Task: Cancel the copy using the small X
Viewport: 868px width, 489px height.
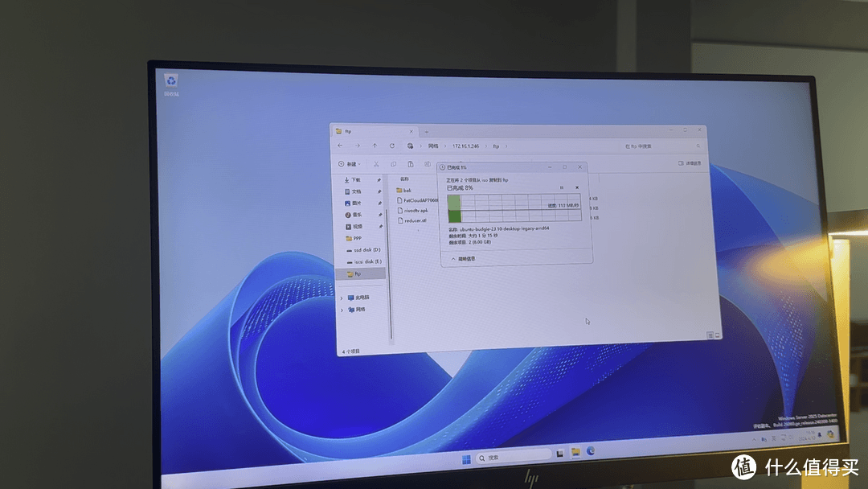Action: [x=577, y=187]
